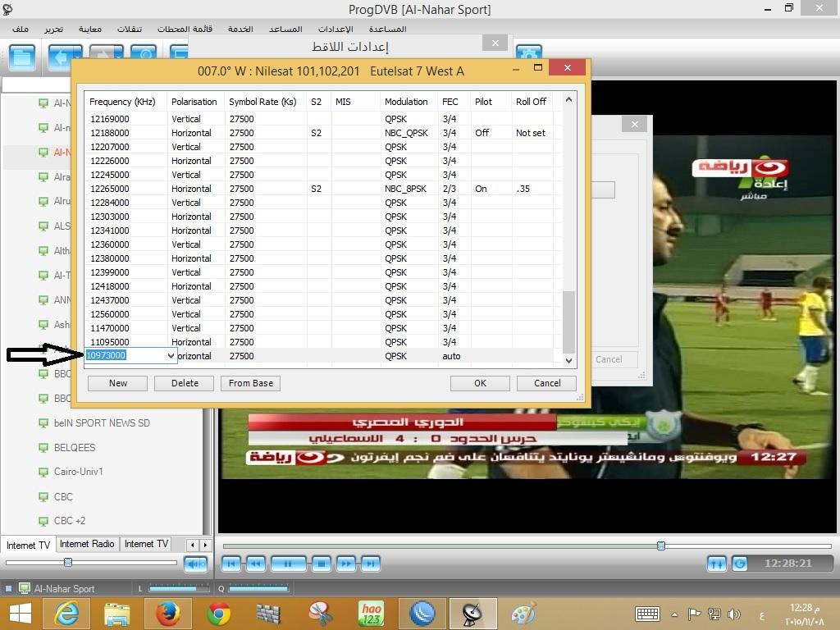Open the تنقلات menu
Viewport: 840px width, 630px height.
click(x=129, y=29)
